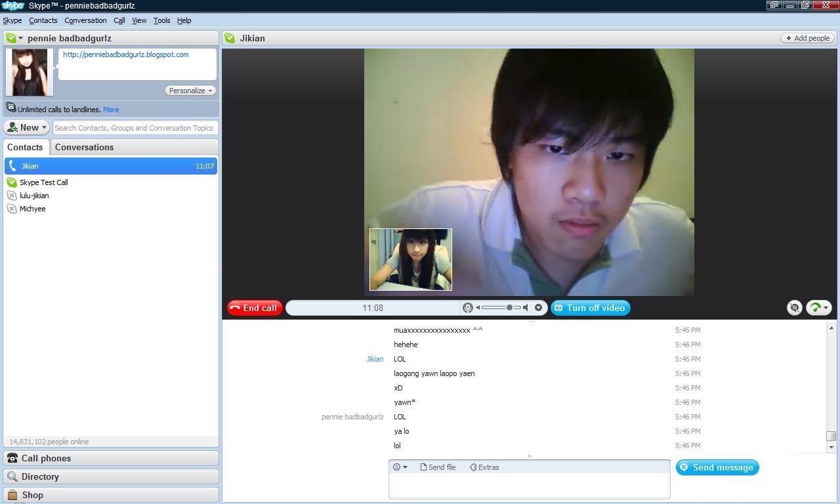840x504 pixels.
Task: Open the Directory panel
Action: coord(111,476)
